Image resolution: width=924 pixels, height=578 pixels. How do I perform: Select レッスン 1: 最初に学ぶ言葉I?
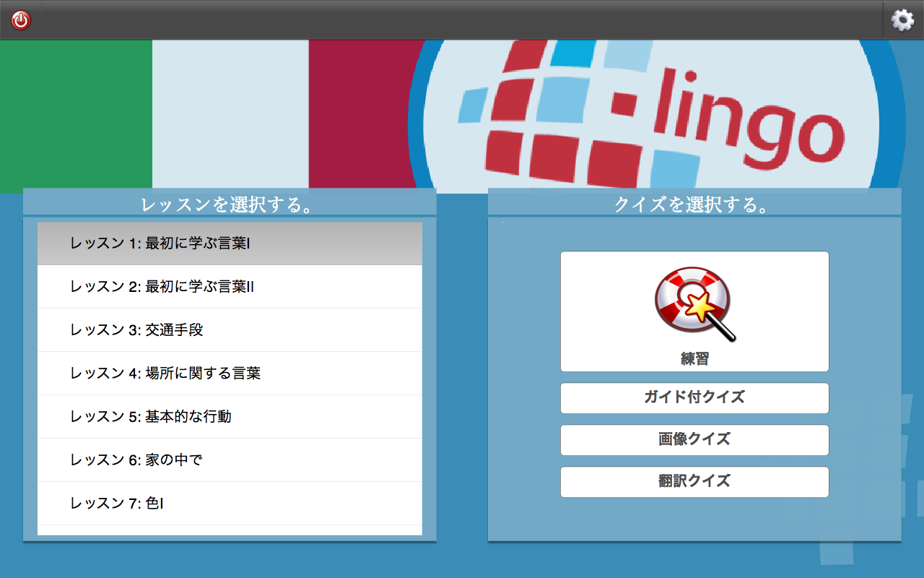[230, 243]
